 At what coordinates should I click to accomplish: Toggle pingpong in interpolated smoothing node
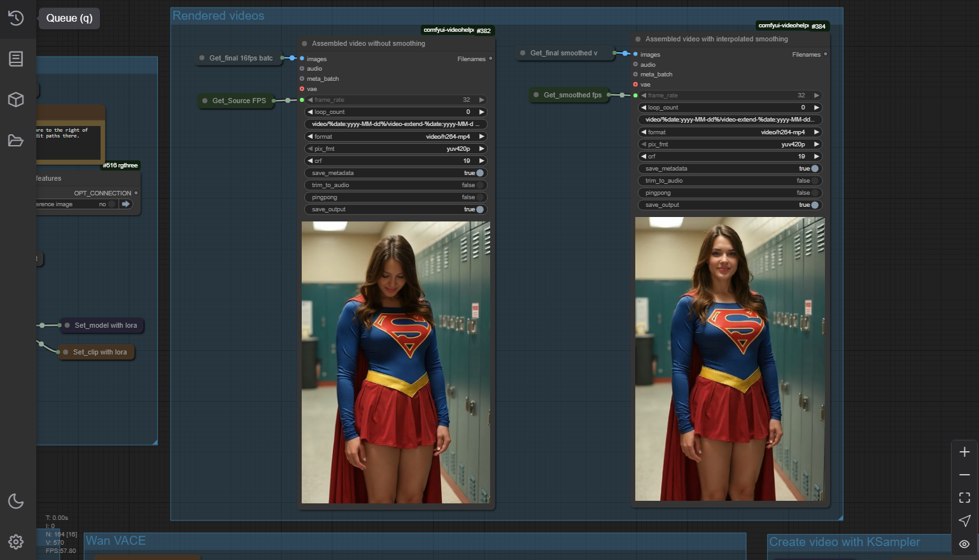pos(814,193)
